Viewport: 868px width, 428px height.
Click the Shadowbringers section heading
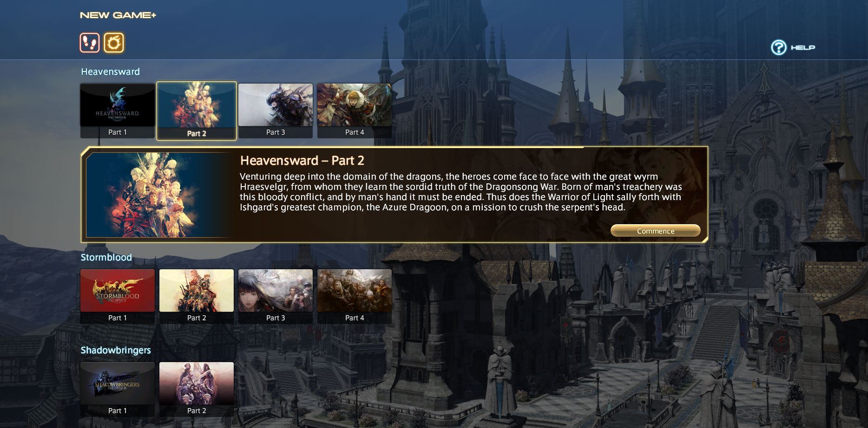coord(116,350)
